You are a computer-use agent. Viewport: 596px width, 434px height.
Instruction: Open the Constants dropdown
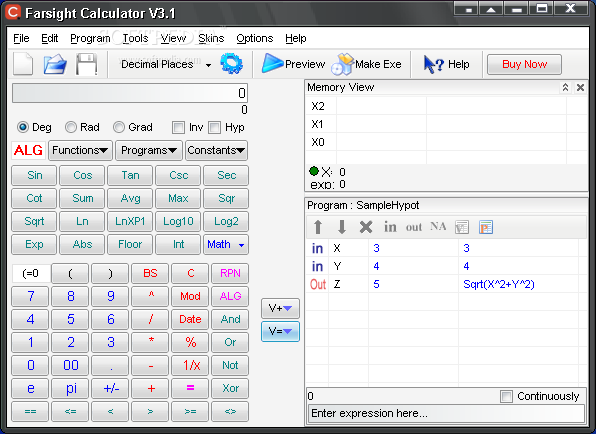click(x=216, y=150)
